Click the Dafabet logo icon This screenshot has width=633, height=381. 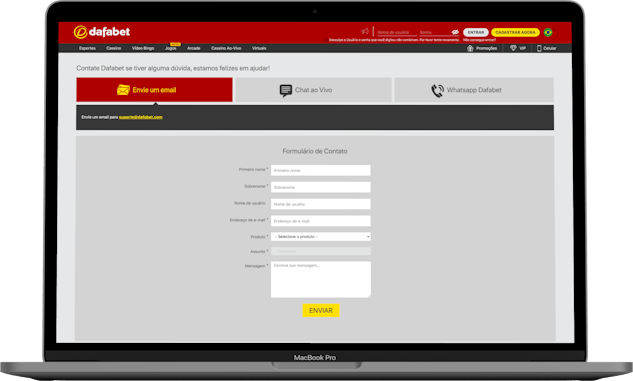(x=80, y=32)
